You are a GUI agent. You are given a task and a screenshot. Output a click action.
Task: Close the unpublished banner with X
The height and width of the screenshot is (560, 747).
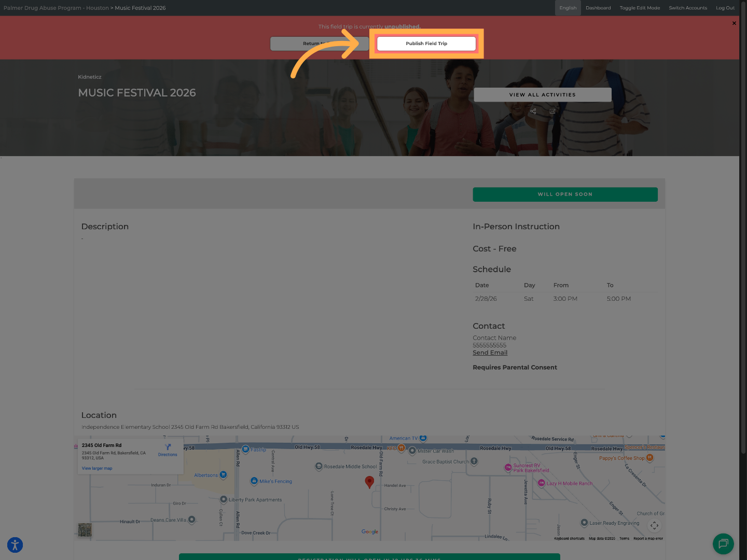pos(734,23)
